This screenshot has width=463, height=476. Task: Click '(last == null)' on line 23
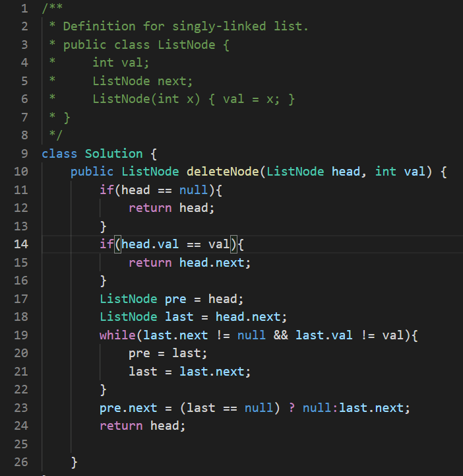(x=230, y=408)
